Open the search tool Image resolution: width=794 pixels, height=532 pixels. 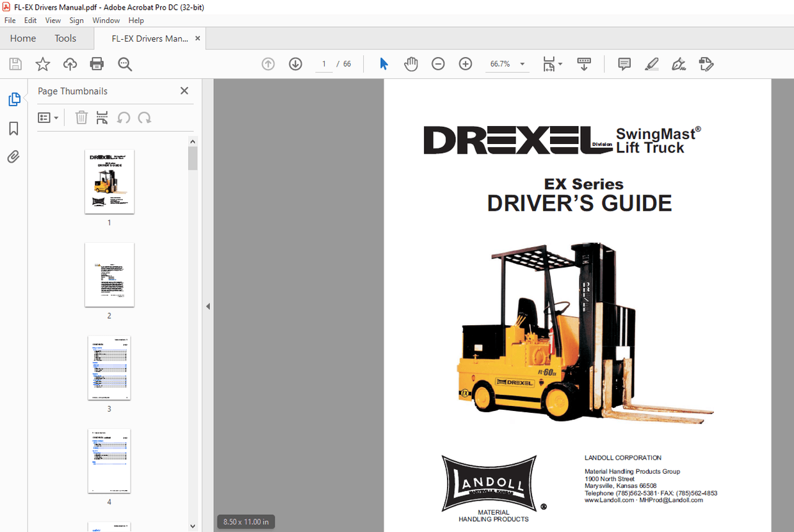tap(125, 64)
